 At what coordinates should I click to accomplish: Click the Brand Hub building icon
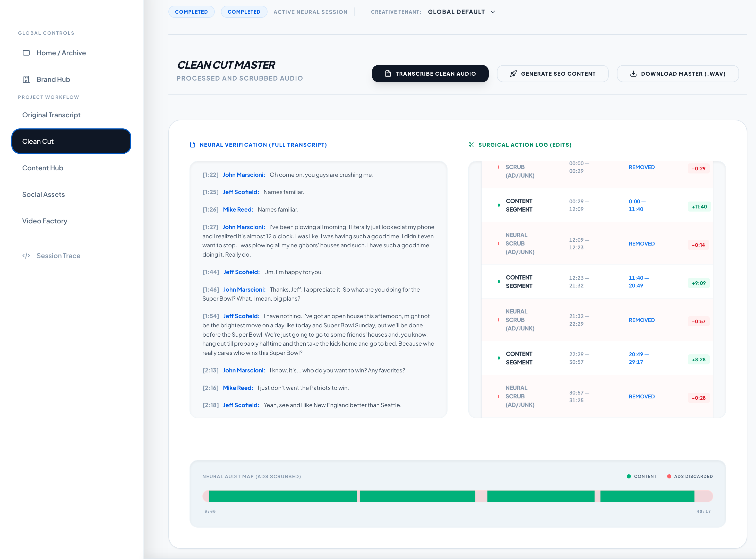[26, 79]
